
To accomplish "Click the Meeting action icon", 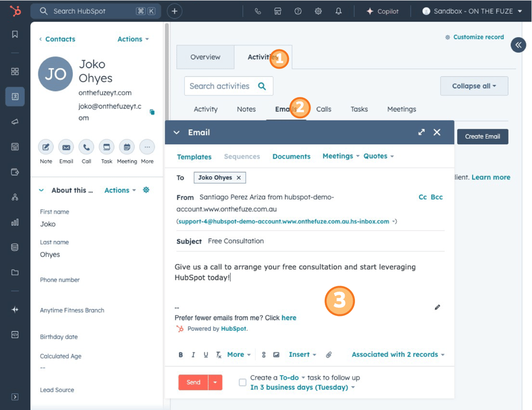I will (x=127, y=147).
